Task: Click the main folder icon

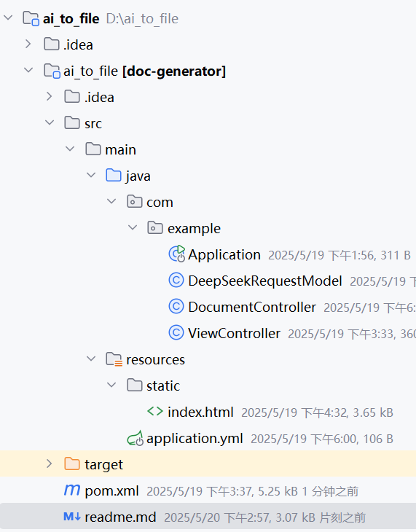Action: click(93, 149)
